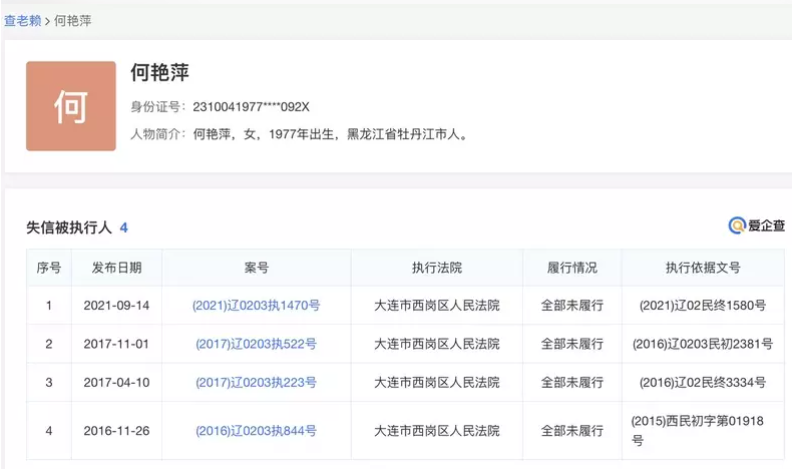Click the date 2017-04-10
Screen dimensions: 792x469
coord(117,382)
